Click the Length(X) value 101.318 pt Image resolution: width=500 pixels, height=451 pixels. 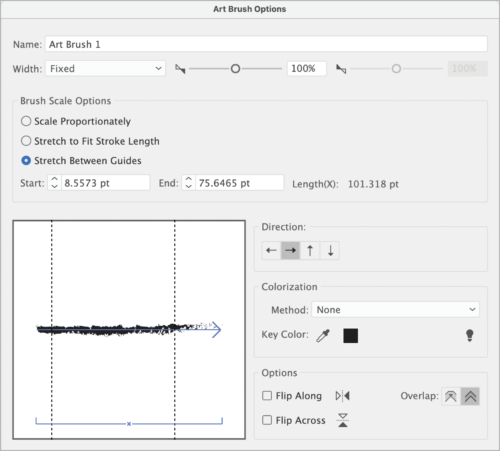coord(373,184)
